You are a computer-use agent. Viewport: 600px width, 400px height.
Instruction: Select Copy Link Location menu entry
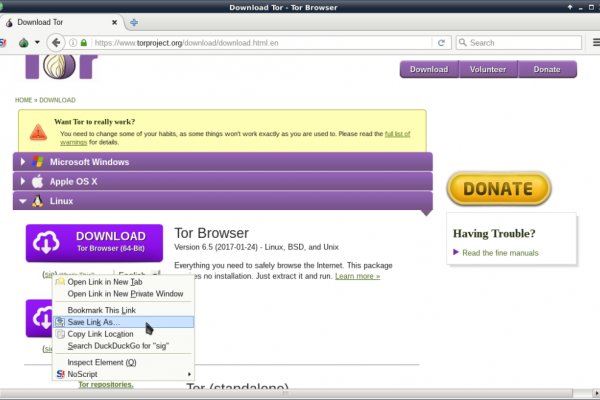click(100, 334)
